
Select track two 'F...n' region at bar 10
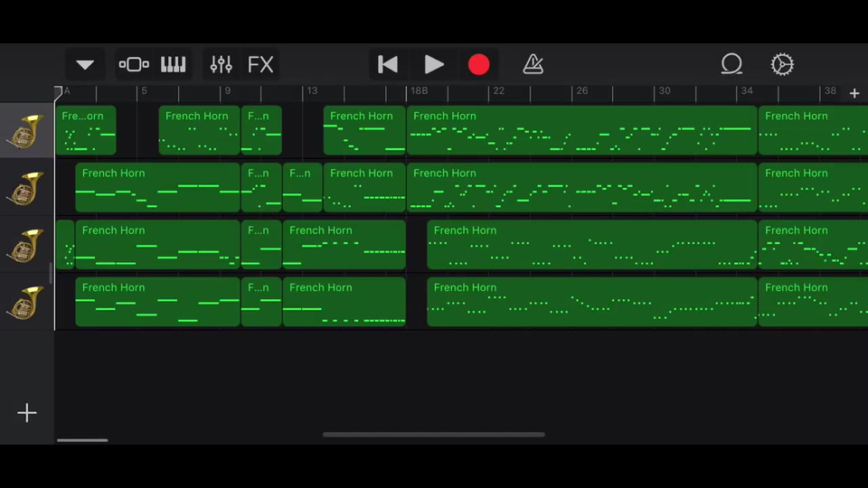pyautogui.click(x=261, y=188)
